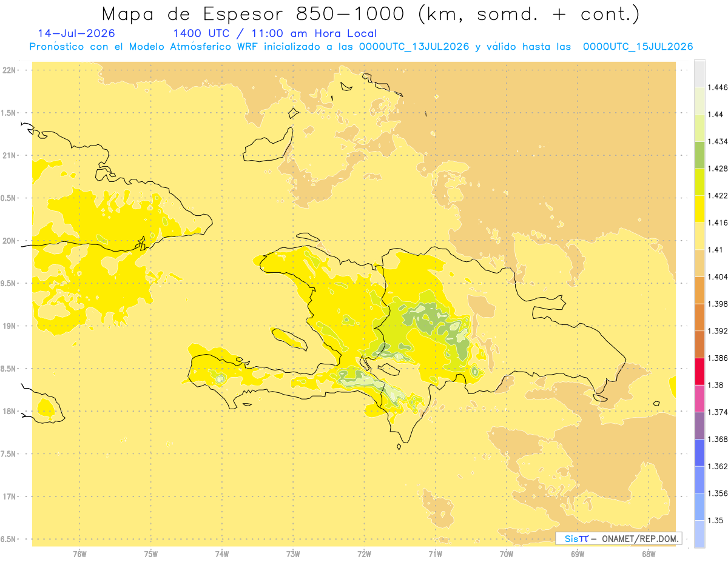Click the colorbar label '1.404'
This screenshot has height=562, width=728.
[x=717, y=276]
